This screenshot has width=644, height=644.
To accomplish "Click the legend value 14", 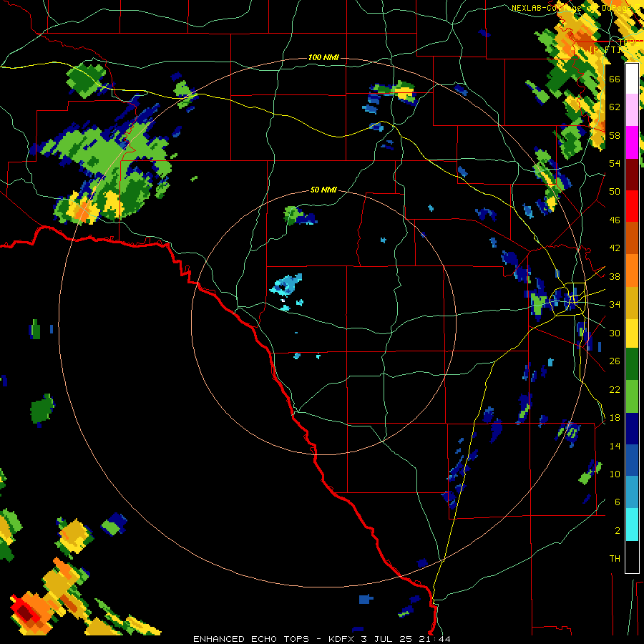I will coord(615,446).
